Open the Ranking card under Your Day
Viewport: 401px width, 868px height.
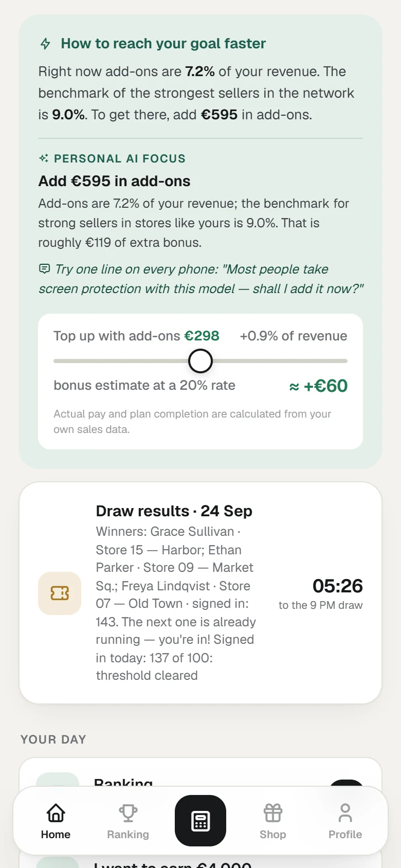tap(200, 776)
